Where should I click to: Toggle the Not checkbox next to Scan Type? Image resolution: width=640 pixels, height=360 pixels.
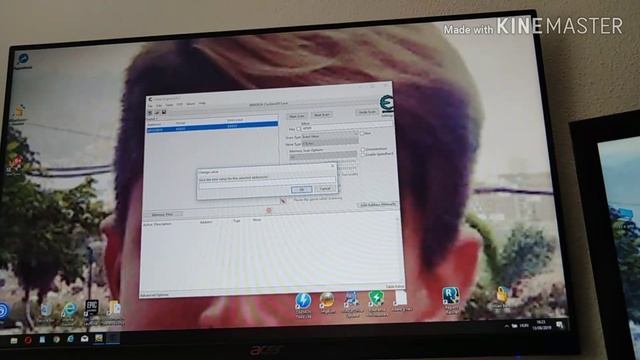tap(362, 133)
